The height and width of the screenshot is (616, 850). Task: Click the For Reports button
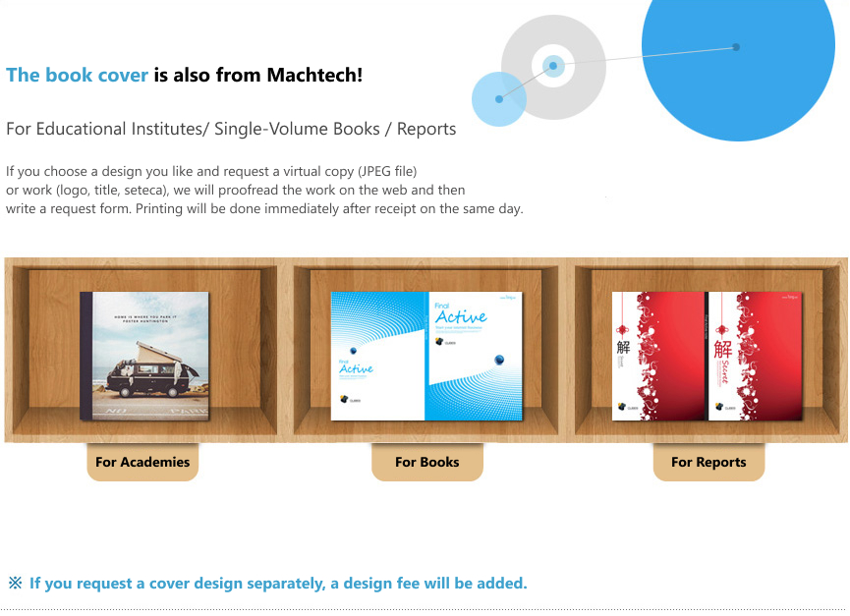click(708, 462)
